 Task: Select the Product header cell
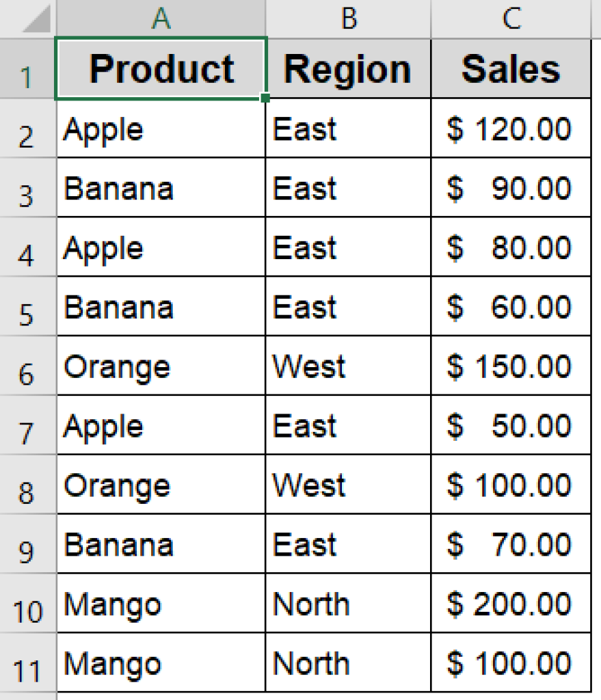click(161, 67)
